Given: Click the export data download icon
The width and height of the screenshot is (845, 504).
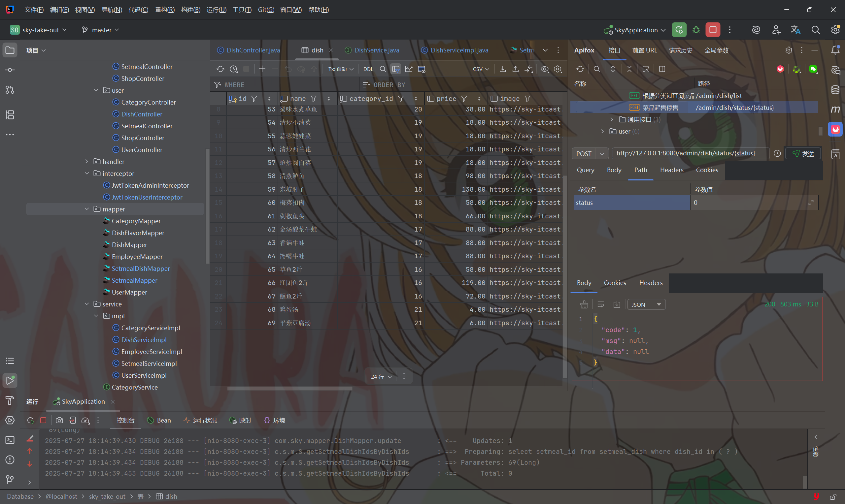Looking at the screenshot, I should [x=502, y=69].
